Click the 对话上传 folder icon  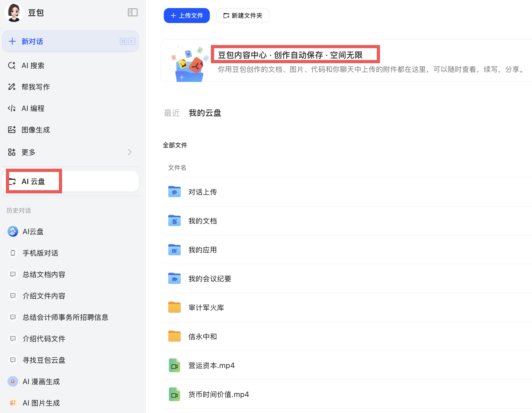coord(174,192)
